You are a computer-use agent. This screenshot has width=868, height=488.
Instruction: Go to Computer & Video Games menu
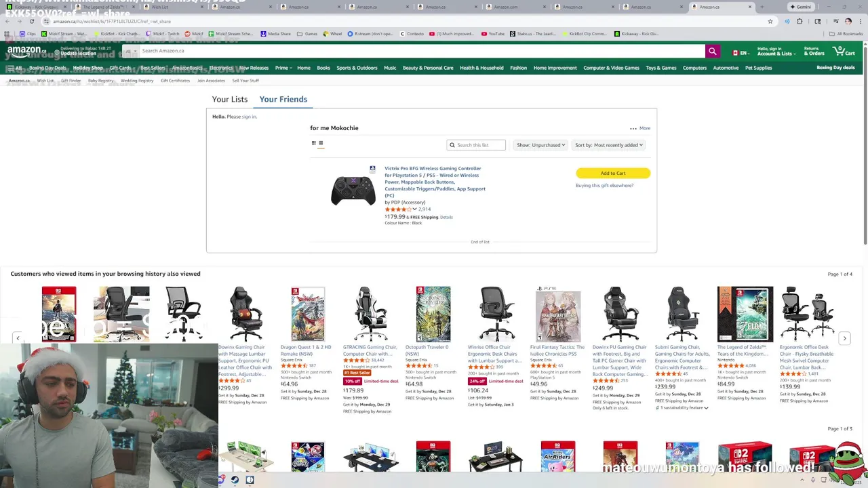[611, 68]
